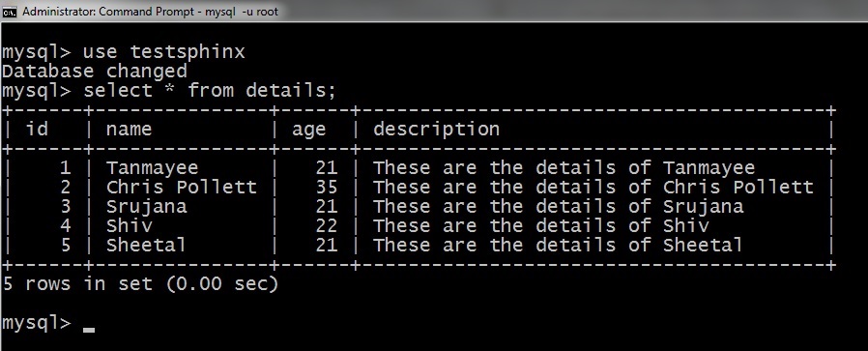Click the name cell 'Tanmayee'
868x351 pixels.
click(152, 167)
